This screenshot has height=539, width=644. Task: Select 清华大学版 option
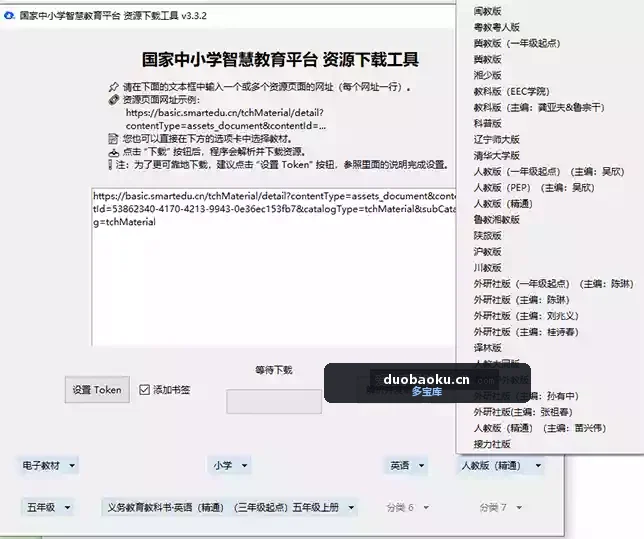497,155
